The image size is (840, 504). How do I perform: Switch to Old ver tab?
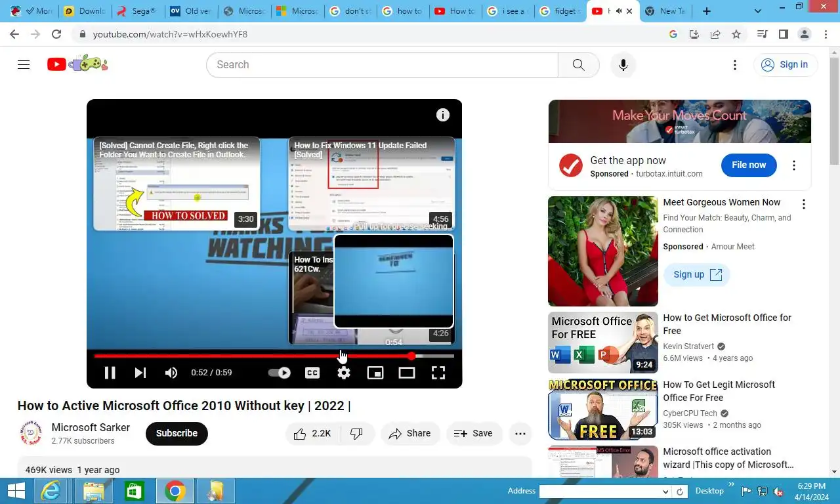coord(190,11)
